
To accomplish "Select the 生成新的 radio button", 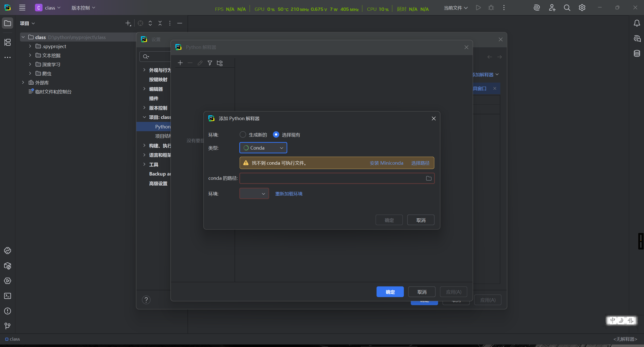I will pos(243,135).
